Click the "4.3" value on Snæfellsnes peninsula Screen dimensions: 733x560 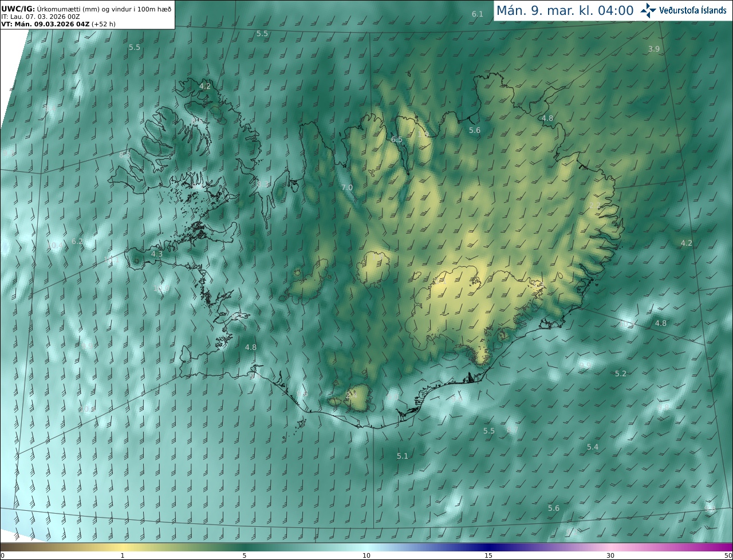157,254
